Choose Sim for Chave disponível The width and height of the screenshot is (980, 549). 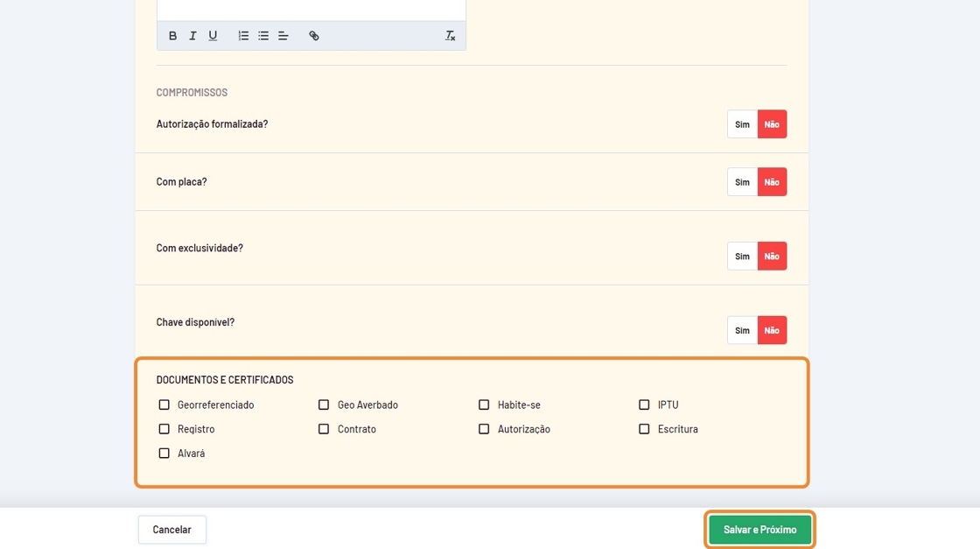click(x=742, y=330)
